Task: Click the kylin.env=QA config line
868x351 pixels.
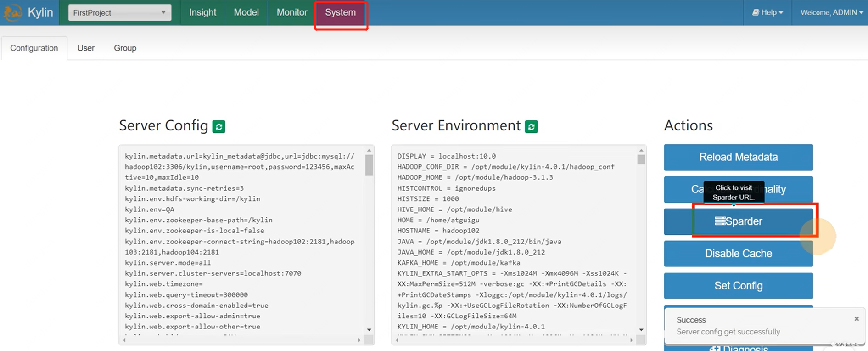Action: coord(150,209)
